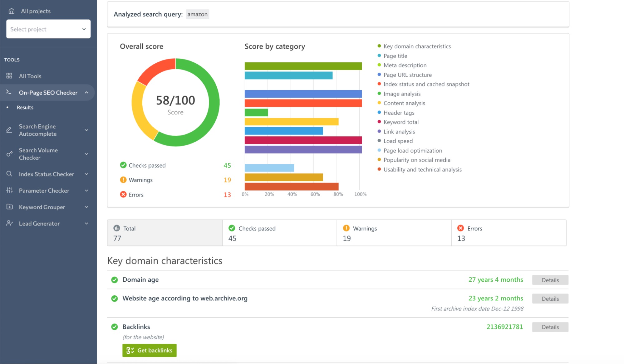Click the On-Page SEO Checker terminal icon

coord(8,92)
